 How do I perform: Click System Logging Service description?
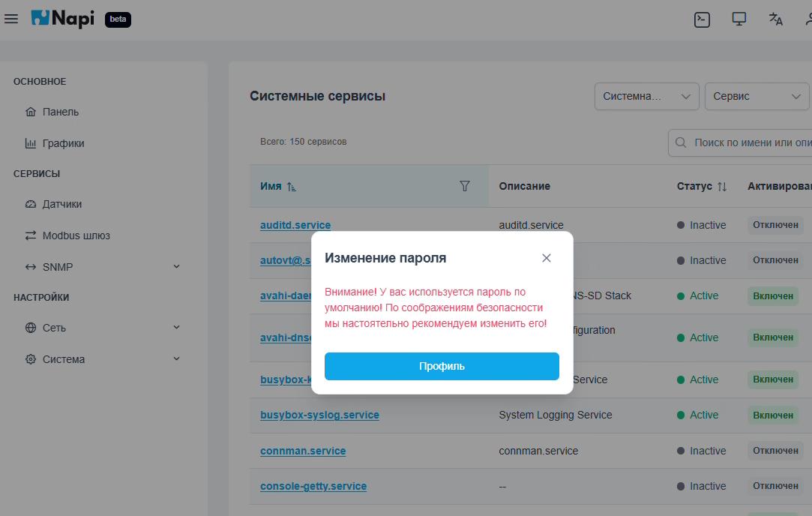coord(555,415)
